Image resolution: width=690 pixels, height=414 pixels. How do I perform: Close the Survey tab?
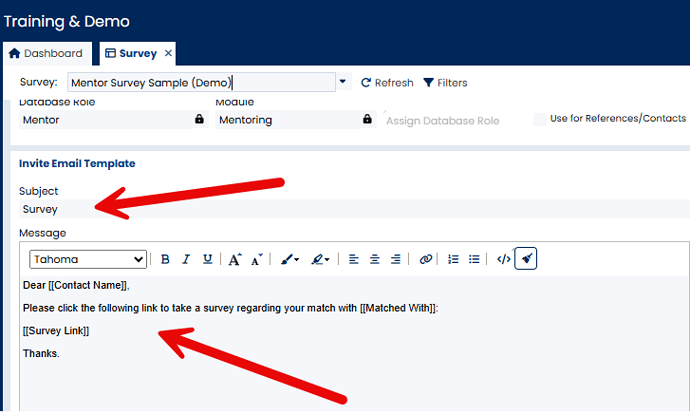tap(168, 53)
